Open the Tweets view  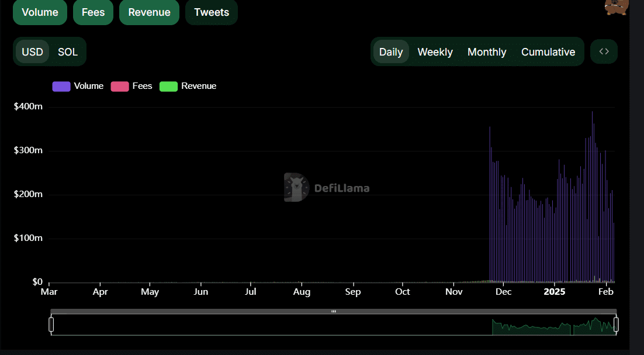tap(211, 12)
